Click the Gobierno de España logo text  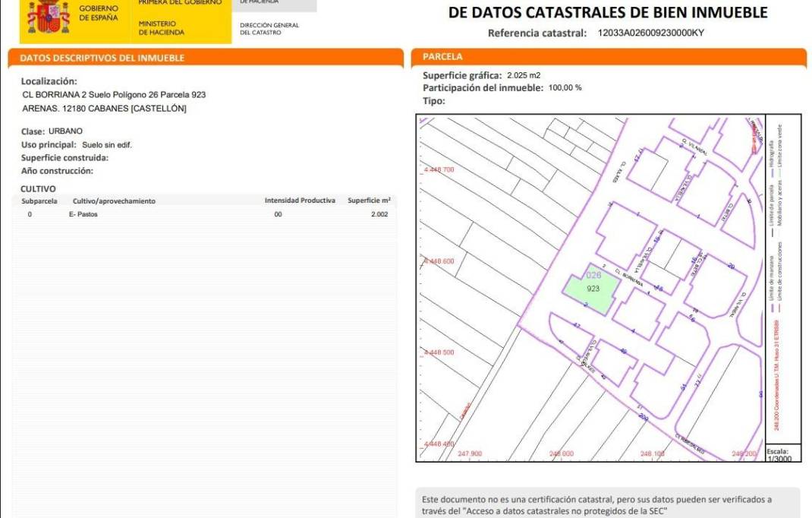pos(99,13)
